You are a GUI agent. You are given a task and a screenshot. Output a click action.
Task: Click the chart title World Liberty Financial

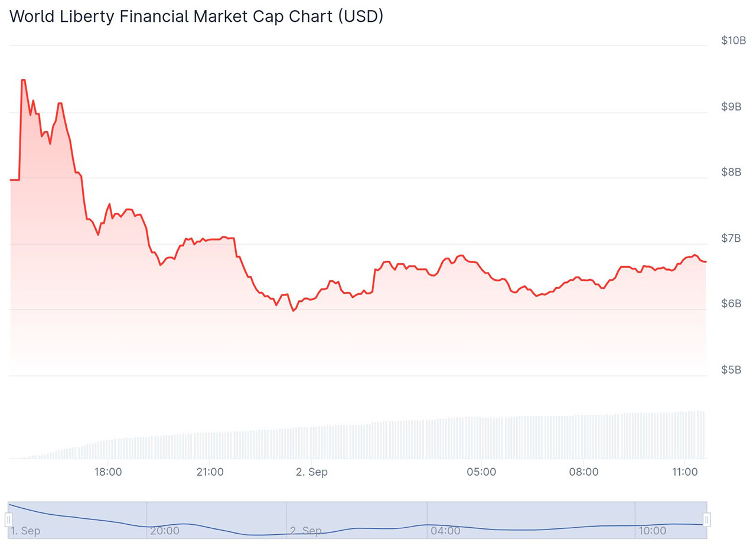(197, 17)
